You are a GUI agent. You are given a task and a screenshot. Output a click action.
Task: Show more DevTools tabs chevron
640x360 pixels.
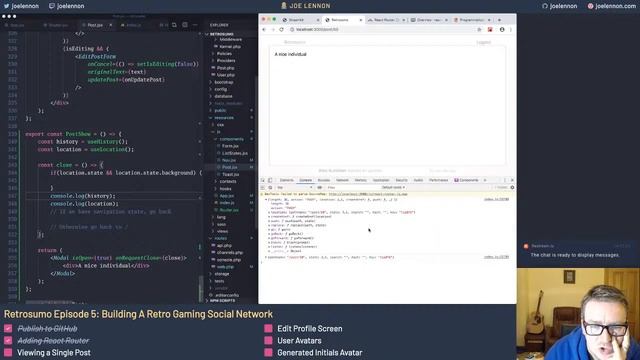point(485,180)
